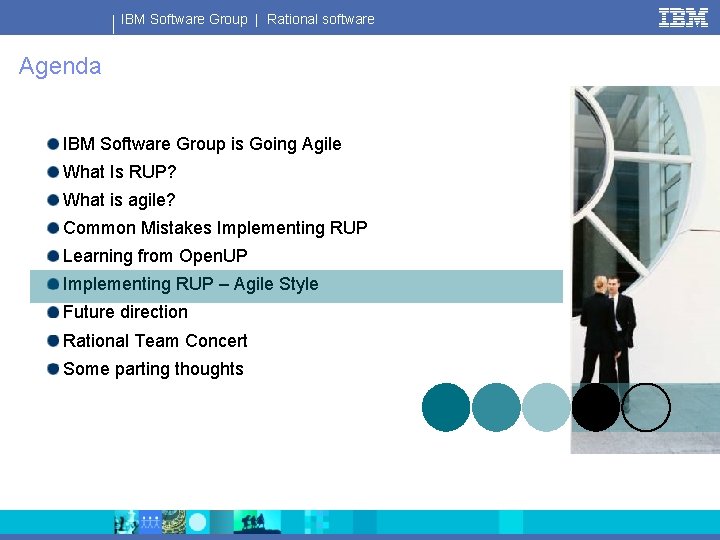This screenshot has width=720, height=540.
Task: Click 'Rational software' header text
Action: (x=321, y=19)
